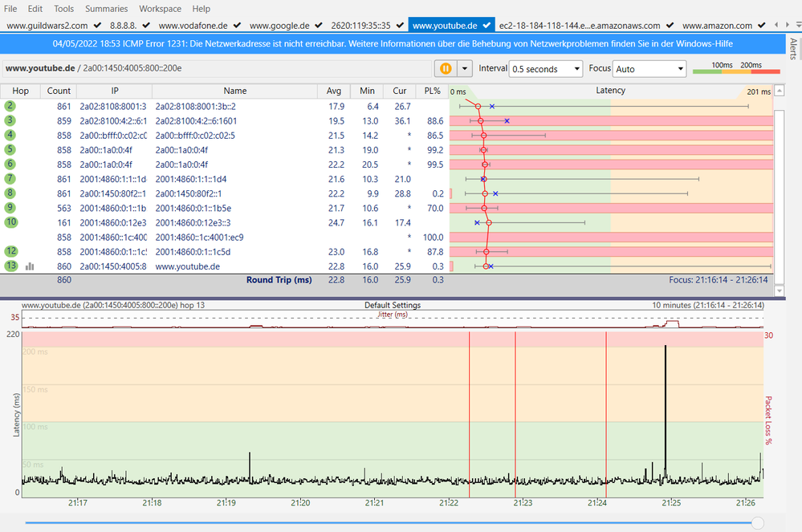Sort by the PL% column header
Image resolution: width=802 pixels, height=532 pixels.
434,91
